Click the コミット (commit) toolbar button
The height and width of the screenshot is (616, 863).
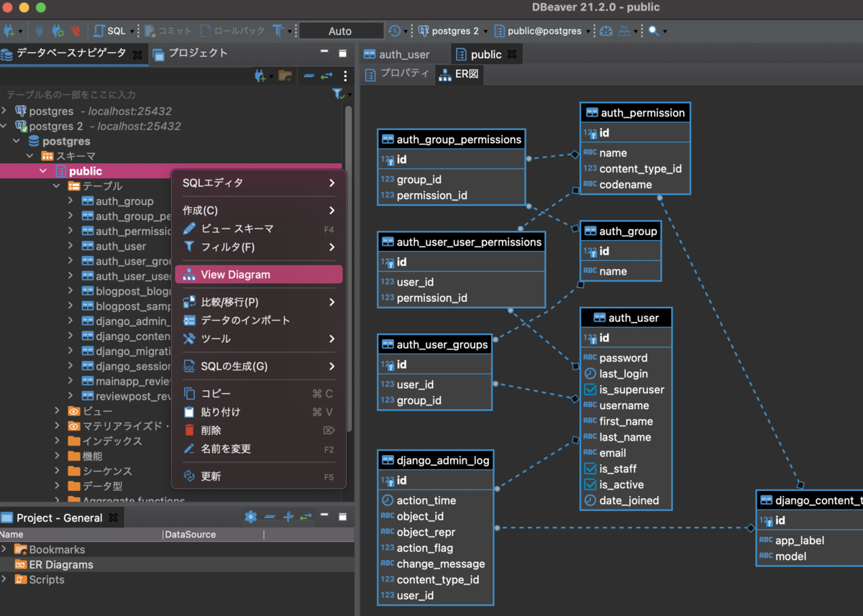tap(168, 31)
